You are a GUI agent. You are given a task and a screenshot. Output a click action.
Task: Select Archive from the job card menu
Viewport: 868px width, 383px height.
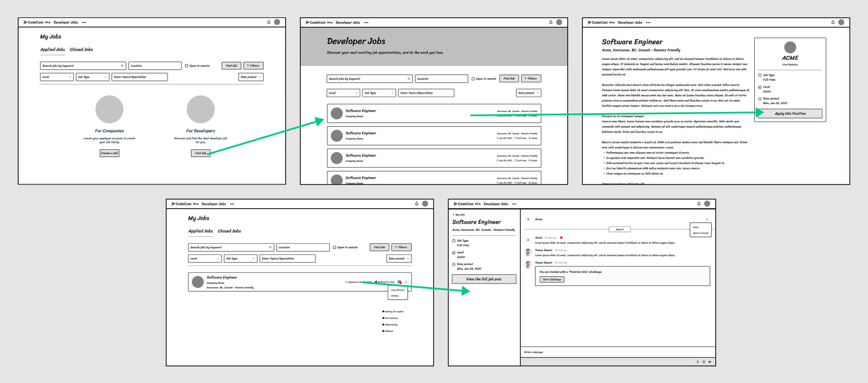point(395,296)
